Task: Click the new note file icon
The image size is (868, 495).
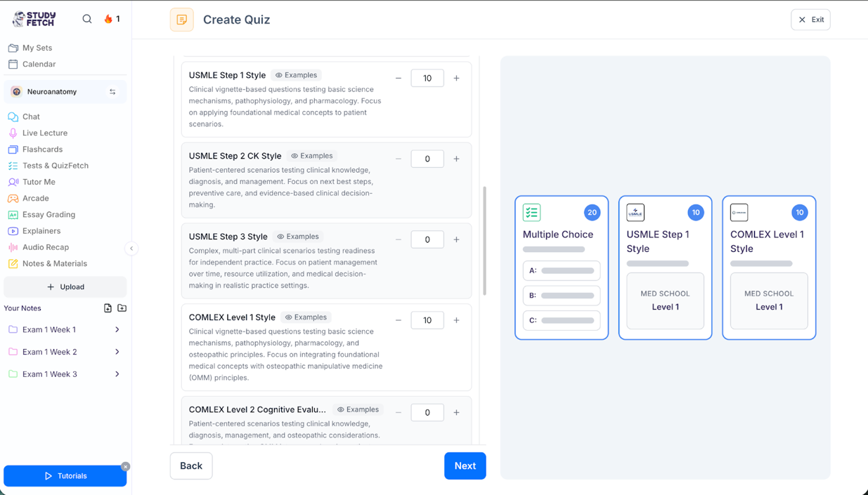Action: [x=108, y=308]
